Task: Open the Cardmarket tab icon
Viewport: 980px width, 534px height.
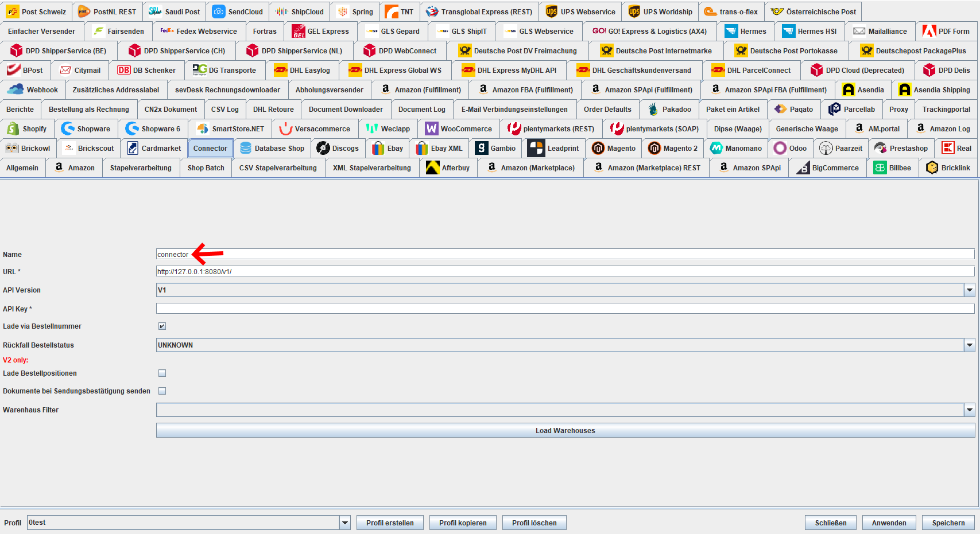Action: click(x=133, y=148)
